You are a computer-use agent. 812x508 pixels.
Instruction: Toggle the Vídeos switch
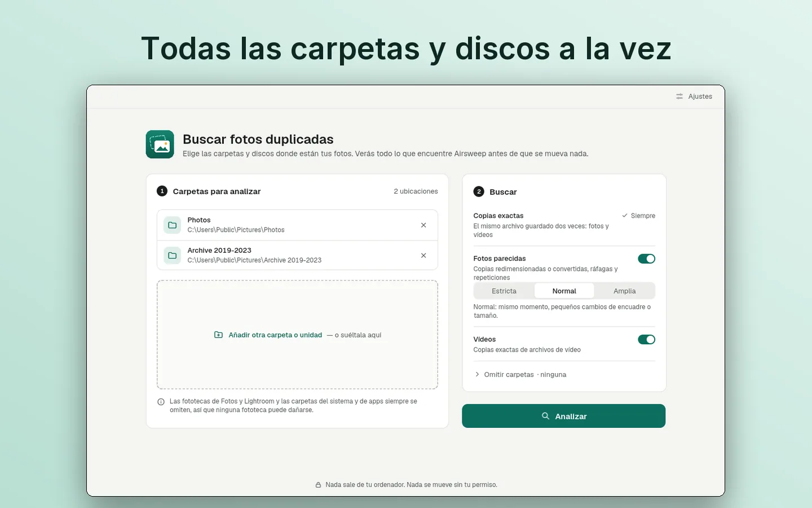646,339
